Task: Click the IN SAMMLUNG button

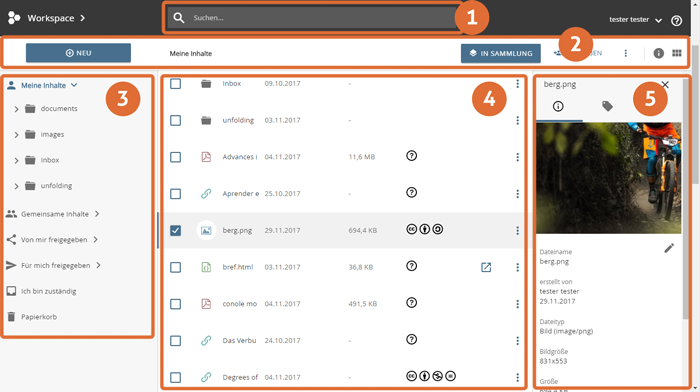Action: pos(500,53)
